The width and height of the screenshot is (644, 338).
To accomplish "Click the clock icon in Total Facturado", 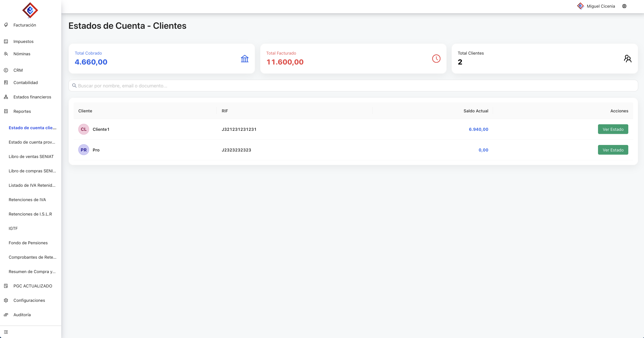I will pyautogui.click(x=436, y=59).
